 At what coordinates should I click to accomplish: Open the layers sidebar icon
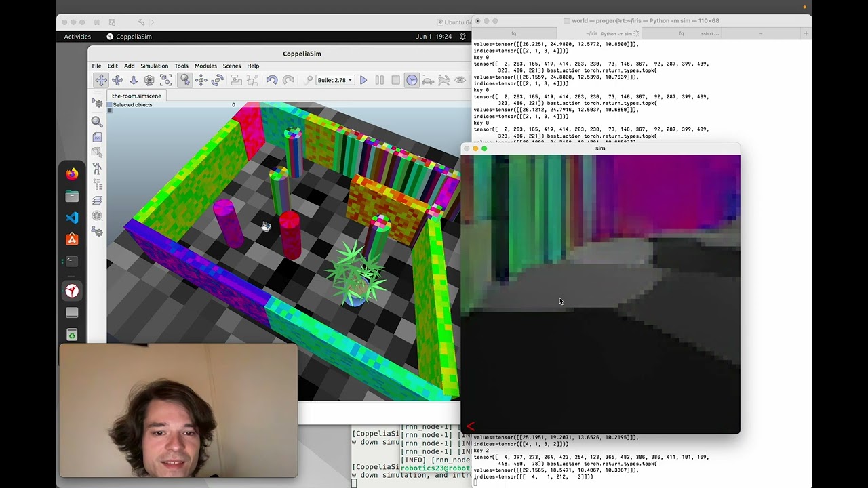97,201
